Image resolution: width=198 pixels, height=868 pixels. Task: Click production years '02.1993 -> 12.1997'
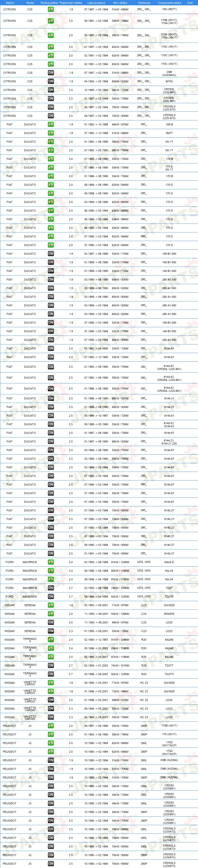tap(96, 640)
